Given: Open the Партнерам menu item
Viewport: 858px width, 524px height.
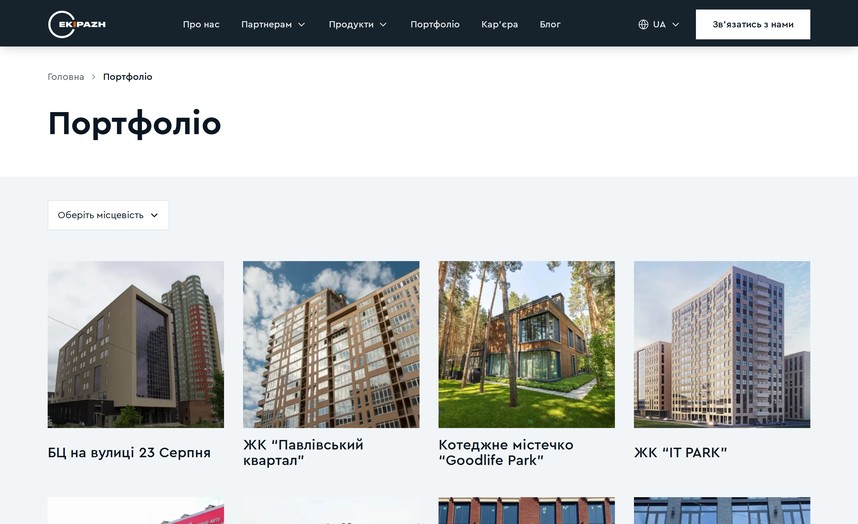Looking at the screenshot, I should click(266, 25).
